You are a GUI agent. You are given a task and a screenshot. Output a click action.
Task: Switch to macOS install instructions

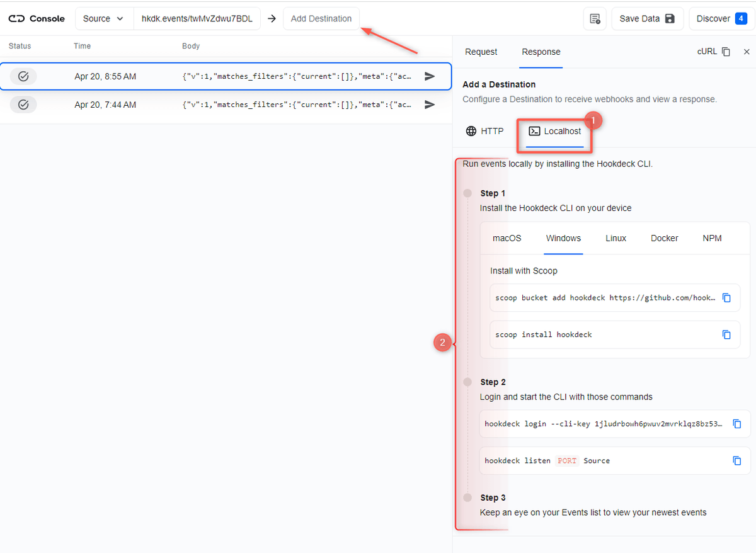507,238
